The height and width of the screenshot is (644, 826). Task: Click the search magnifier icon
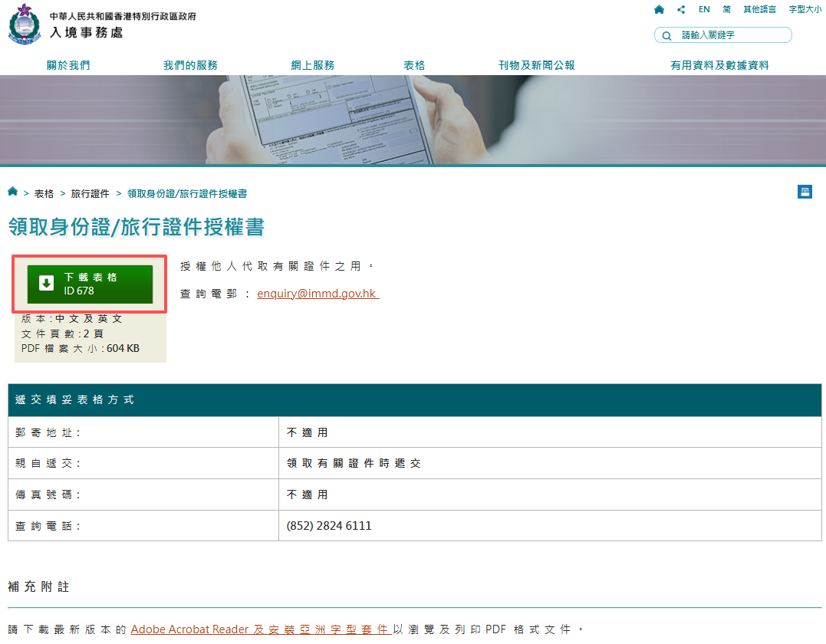(666, 34)
